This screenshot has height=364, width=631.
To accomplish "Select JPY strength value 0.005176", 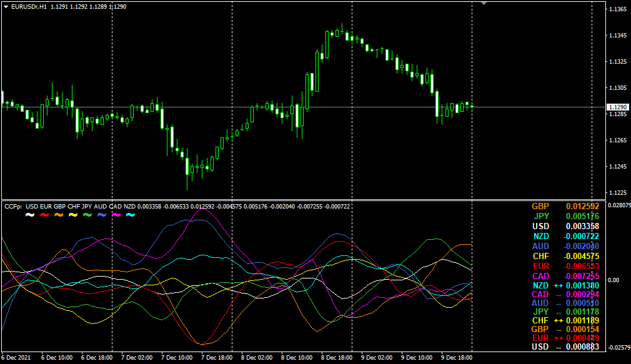I will 582,217.
